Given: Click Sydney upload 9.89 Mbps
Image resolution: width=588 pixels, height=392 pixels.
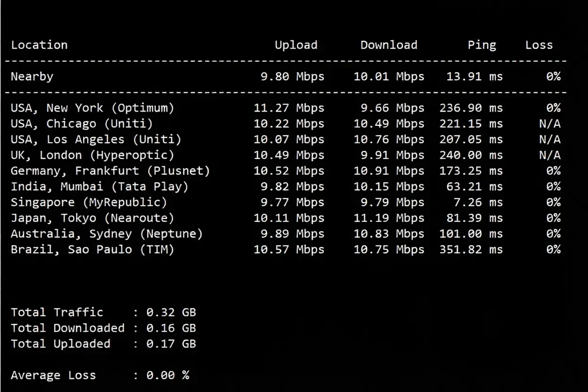Looking at the screenshot, I should click(x=293, y=234).
